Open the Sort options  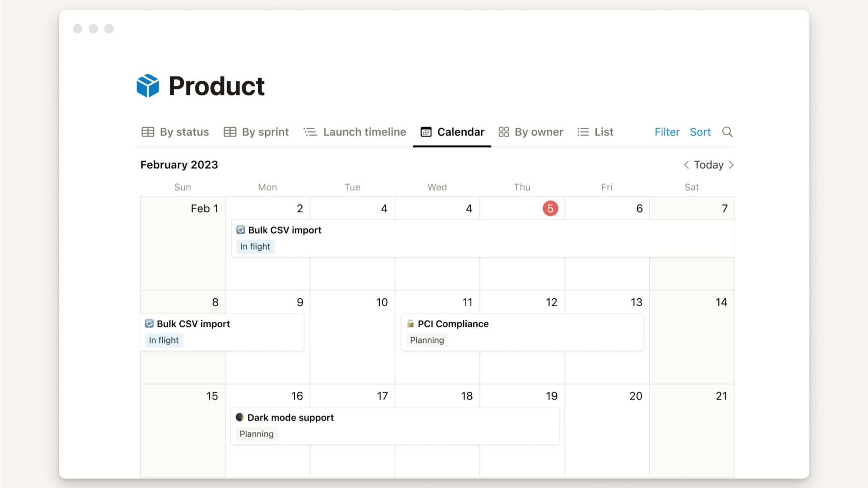pyautogui.click(x=700, y=132)
